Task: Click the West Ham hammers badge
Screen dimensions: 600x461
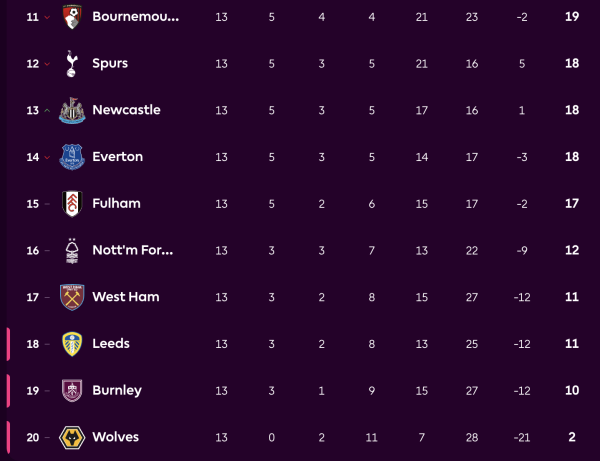Action: pyautogui.click(x=72, y=297)
